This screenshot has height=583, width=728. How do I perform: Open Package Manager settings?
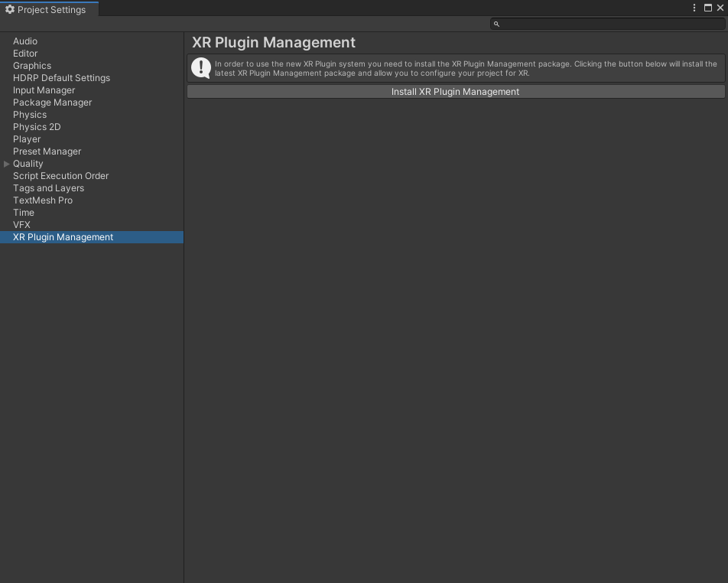[53, 103]
